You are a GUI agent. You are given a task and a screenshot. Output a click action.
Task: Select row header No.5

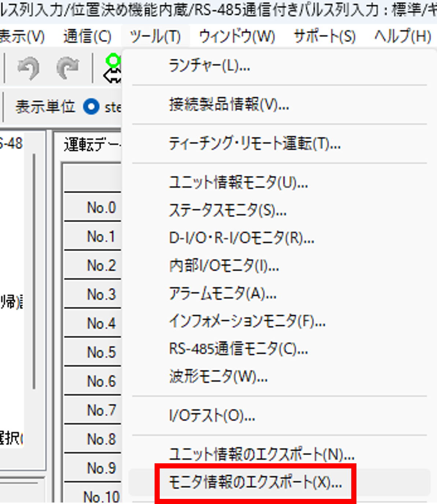pos(93,352)
